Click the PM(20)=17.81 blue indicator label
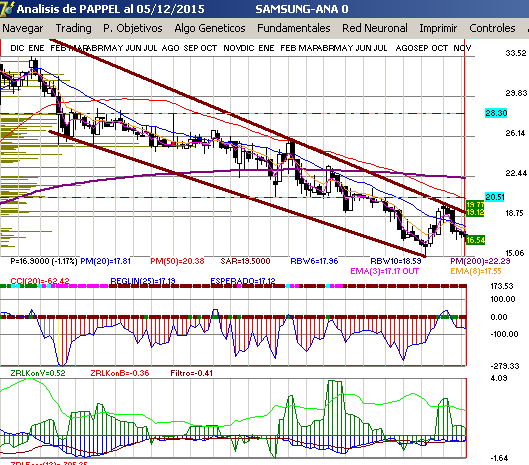The image size is (529, 465). [x=105, y=261]
